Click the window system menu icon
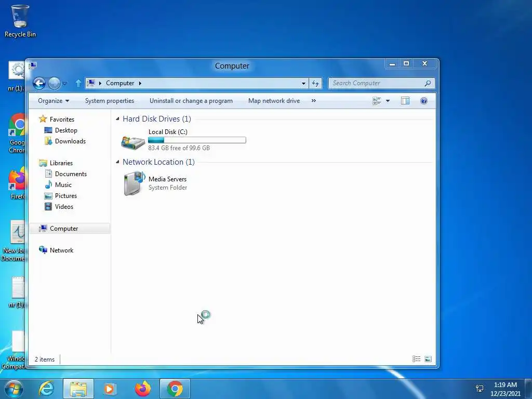The width and height of the screenshot is (532, 399). click(x=33, y=65)
